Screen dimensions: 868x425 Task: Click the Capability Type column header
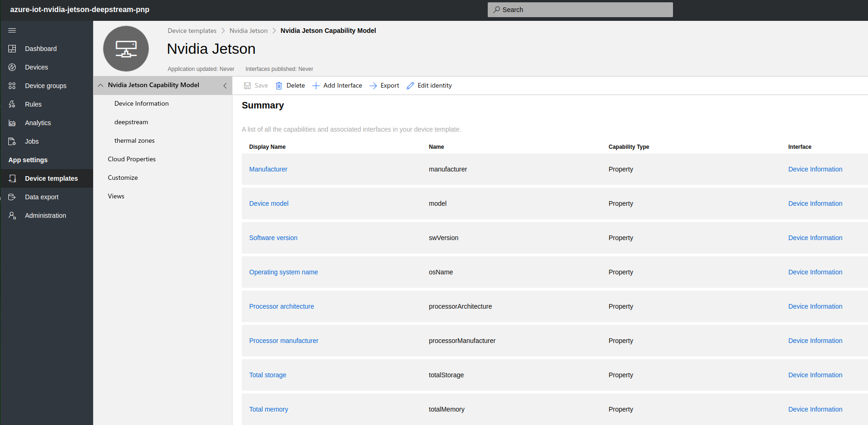(x=629, y=147)
